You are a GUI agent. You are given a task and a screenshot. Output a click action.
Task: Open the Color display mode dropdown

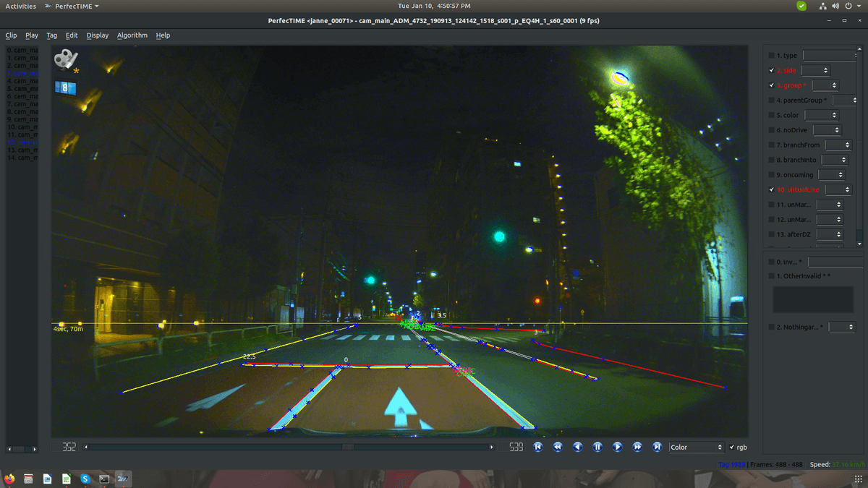(696, 447)
